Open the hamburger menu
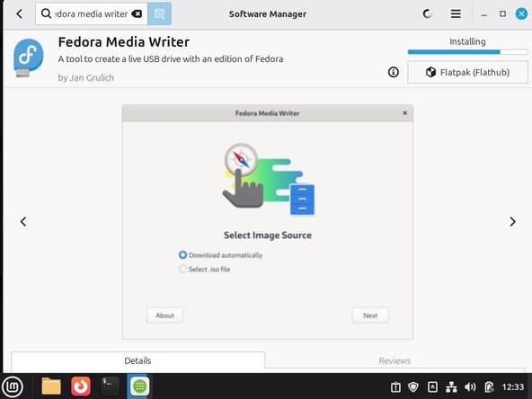 pos(456,13)
